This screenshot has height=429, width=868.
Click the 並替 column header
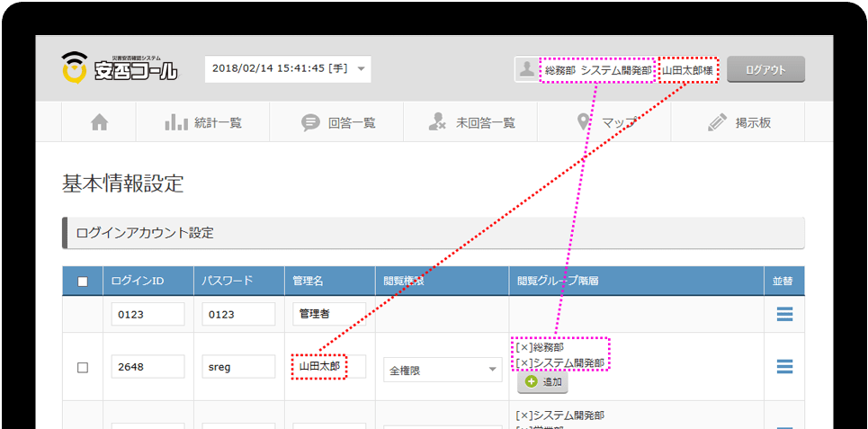[x=783, y=281]
